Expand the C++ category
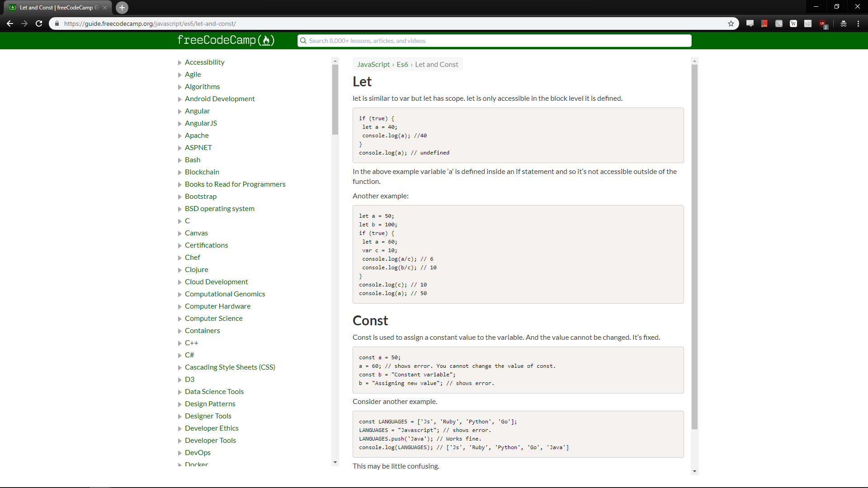The height and width of the screenshot is (488, 868). [191, 343]
